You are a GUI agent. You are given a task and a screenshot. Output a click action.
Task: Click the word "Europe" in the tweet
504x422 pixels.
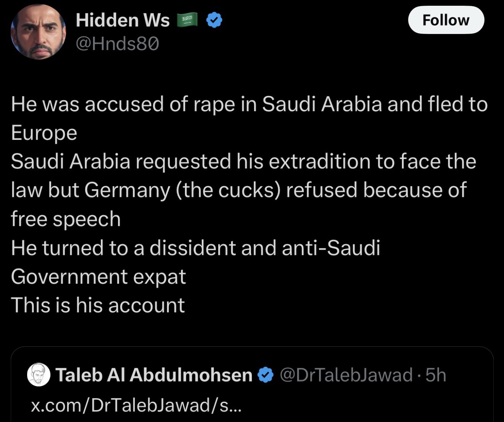pos(44,133)
